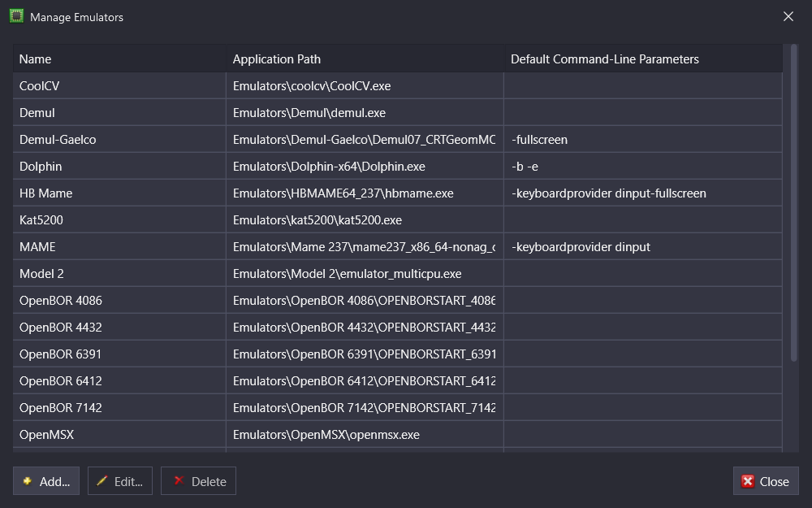Select the MAME emulator name

click(37, 247)
